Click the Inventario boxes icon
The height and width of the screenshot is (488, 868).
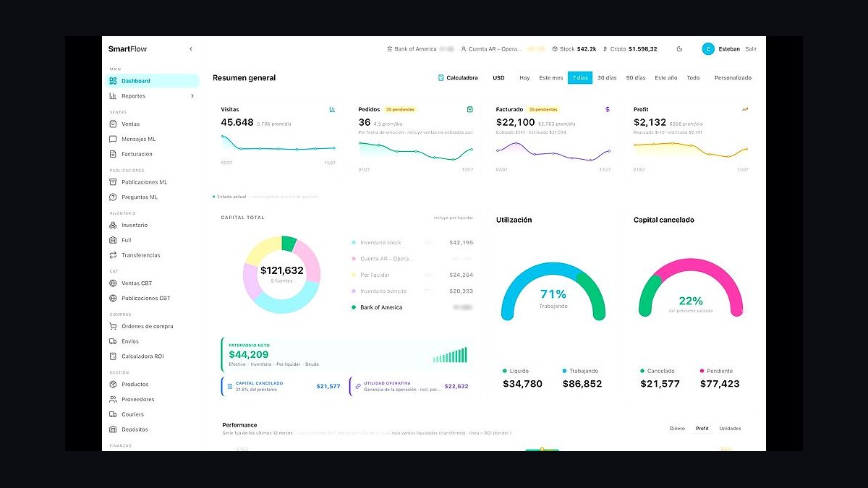pos(113,226)
